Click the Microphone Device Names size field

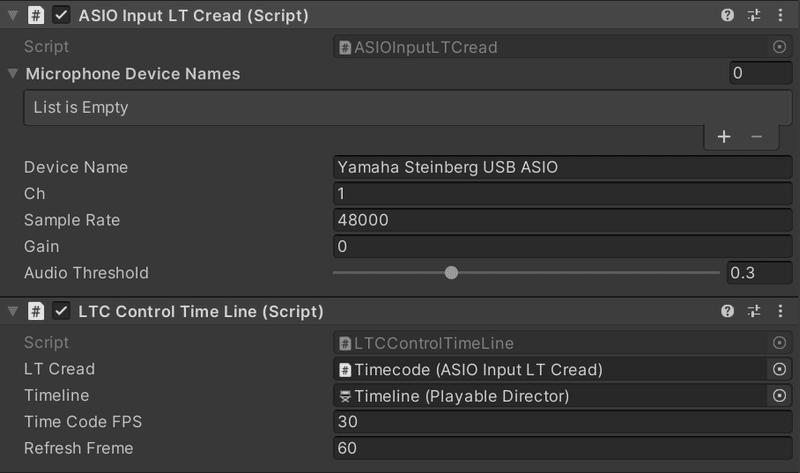[x=760, y=73]
